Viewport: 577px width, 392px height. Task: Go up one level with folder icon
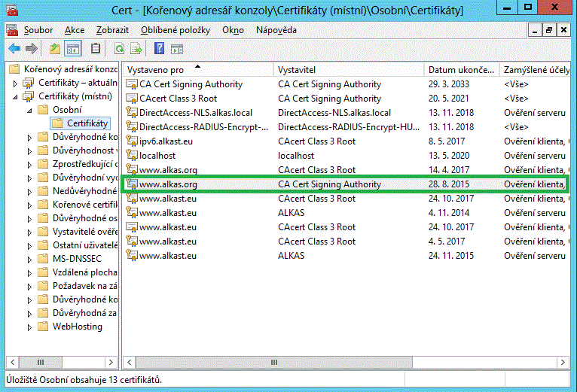tap(54, 49)
